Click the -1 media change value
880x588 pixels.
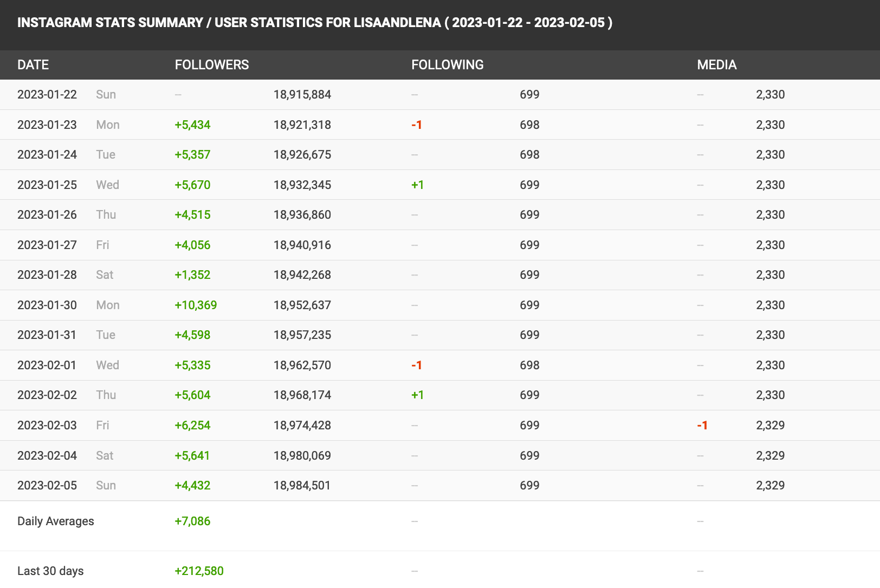[702, 426]
